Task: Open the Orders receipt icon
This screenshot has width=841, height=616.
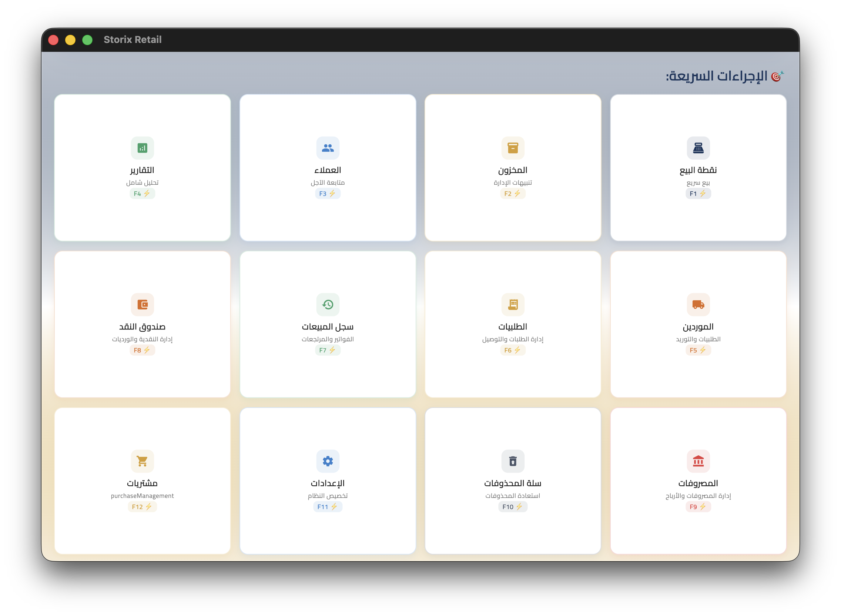Action: click(x=513, y=305)
